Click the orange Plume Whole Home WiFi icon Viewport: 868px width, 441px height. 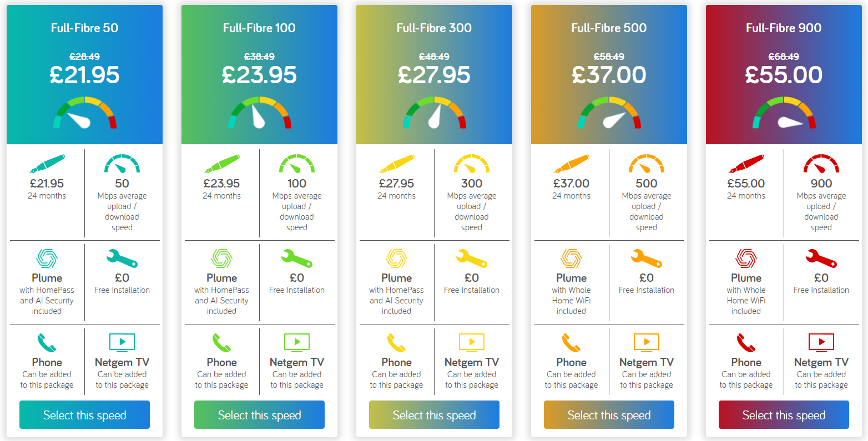(571, 258)
